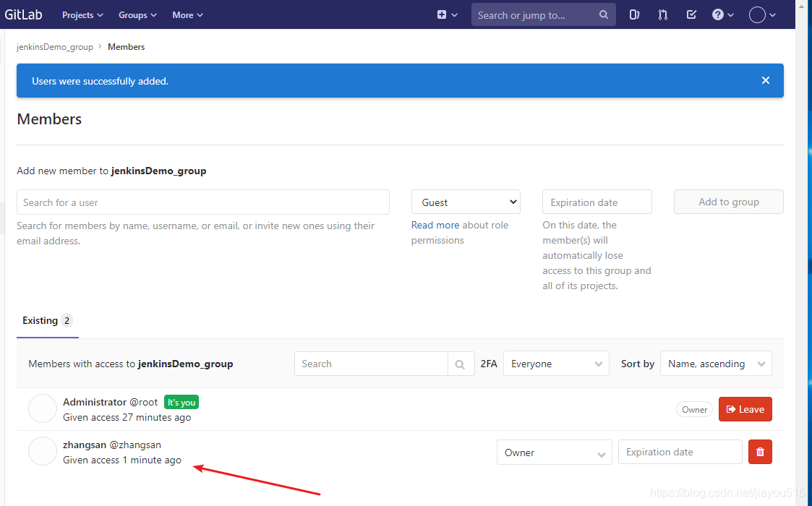
Task: Open the 2FA Everyone filter dropdown
Action: [555, 364]
